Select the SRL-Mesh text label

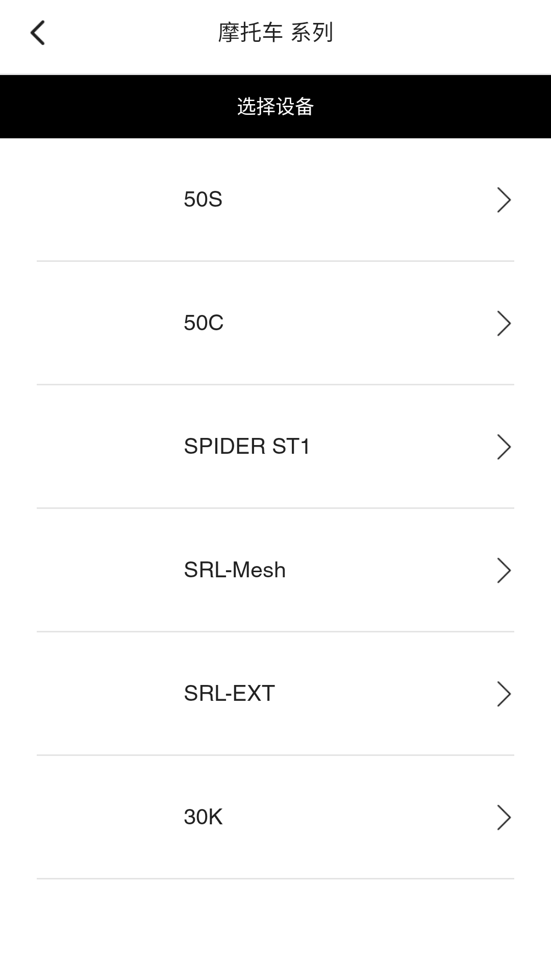click(235, 570)
